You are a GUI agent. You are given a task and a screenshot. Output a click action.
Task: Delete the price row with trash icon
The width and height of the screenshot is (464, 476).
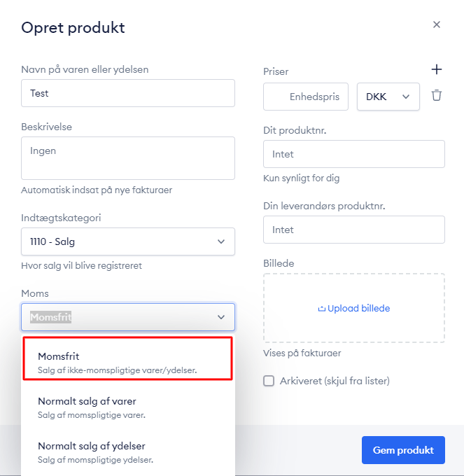(437, 95)
